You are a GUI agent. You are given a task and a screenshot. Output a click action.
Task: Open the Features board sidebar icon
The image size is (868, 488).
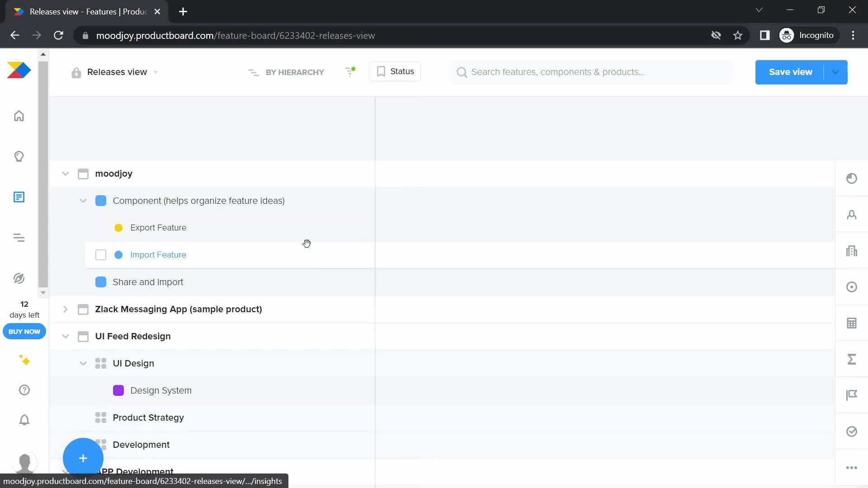pyautogui.click(x=19, y=197)
